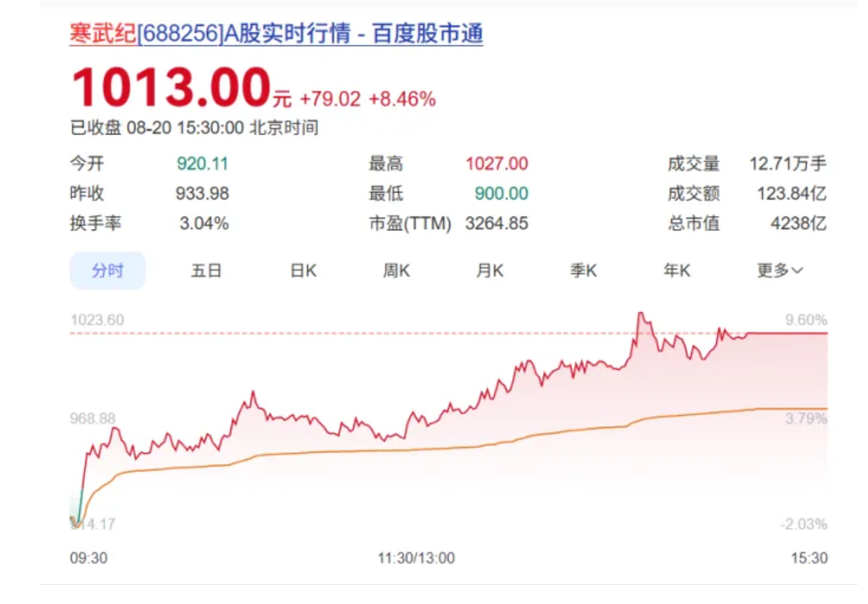Click the highest peak of the red price line
Image resolution: width=868 pixels, height=604 pixels.
tap(641, 314)
